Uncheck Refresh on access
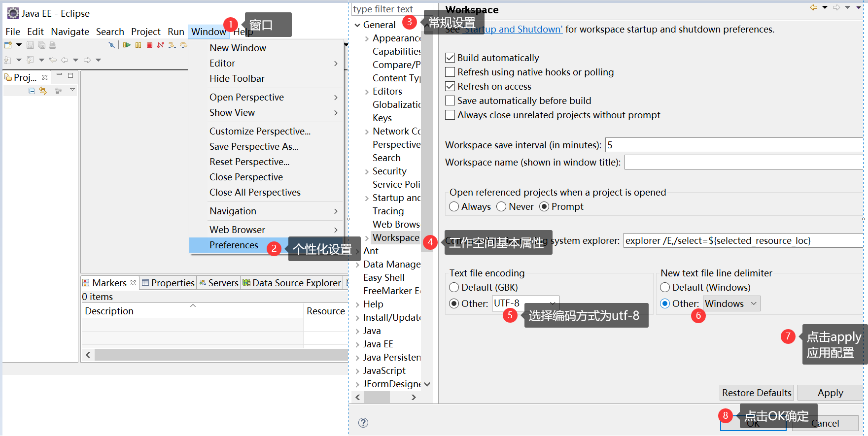 tap(450, 86)
